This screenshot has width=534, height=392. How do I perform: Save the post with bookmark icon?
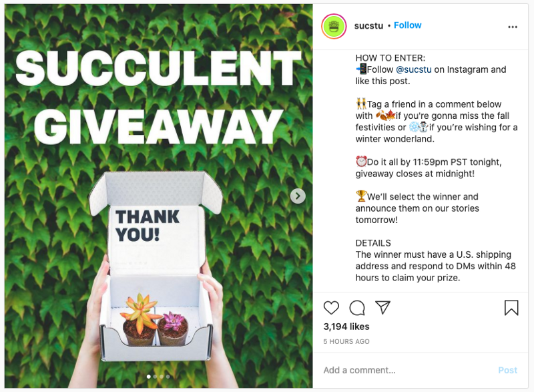click(x=511, y=308)
